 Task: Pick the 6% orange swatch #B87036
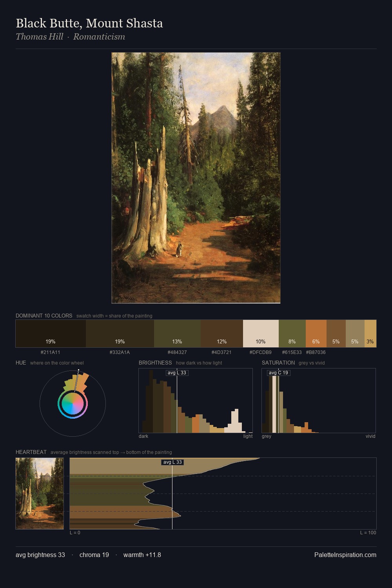(x=316, y=334)
